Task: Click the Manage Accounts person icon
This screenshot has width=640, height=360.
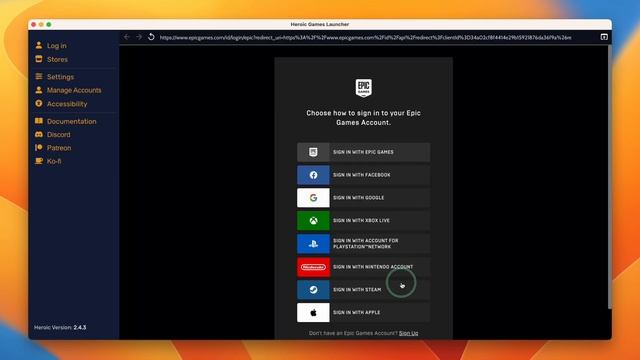Action: point(39,90)
